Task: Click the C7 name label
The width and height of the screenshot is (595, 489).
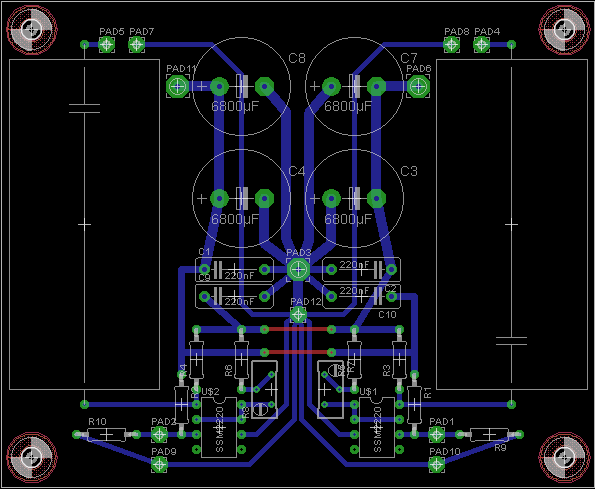Action: [409, 58]
